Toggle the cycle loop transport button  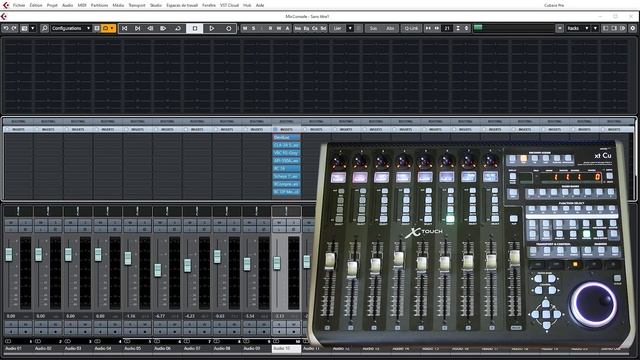click(178, 28)
